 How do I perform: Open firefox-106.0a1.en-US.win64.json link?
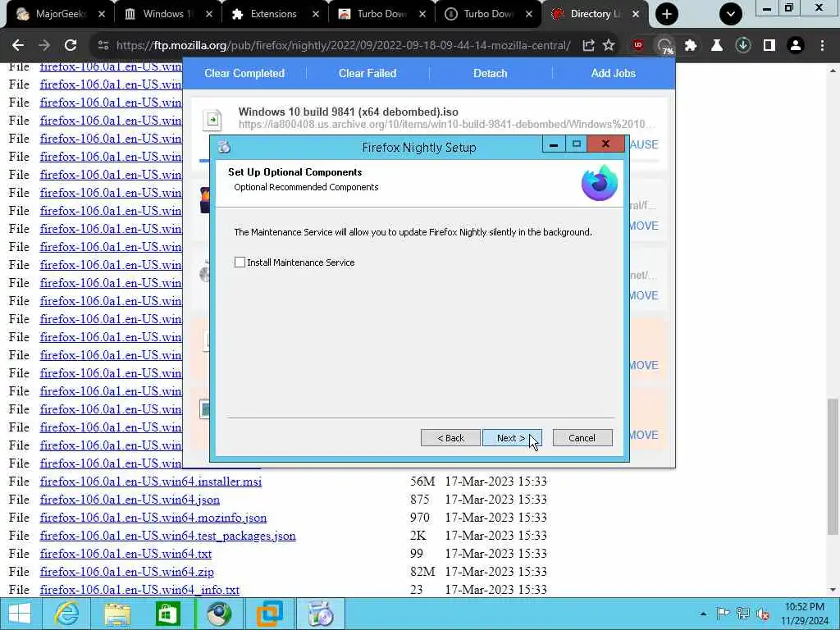click(130, 500)
